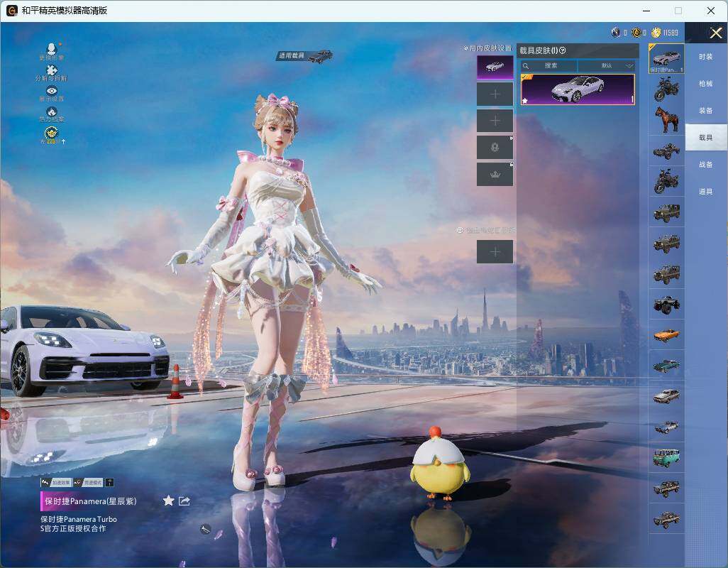Click the small dark info tag beside 竞速模式
Screen dimensions: 728x568
[x=109, y=483]
